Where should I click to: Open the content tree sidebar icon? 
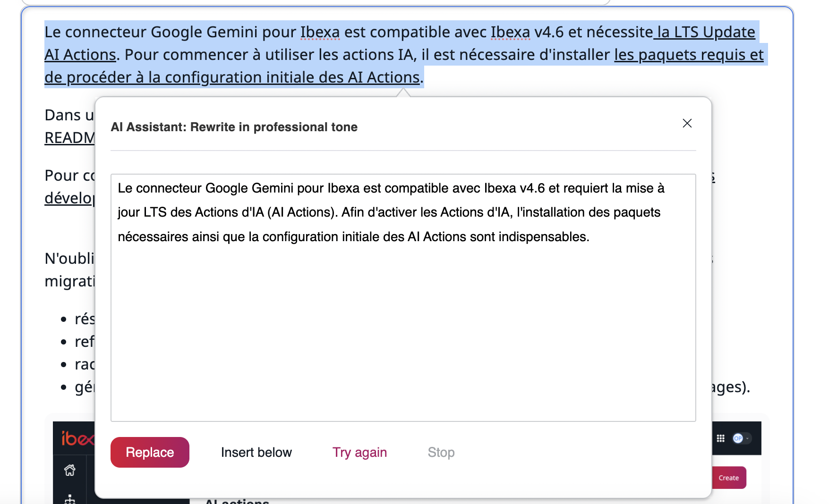70,499
